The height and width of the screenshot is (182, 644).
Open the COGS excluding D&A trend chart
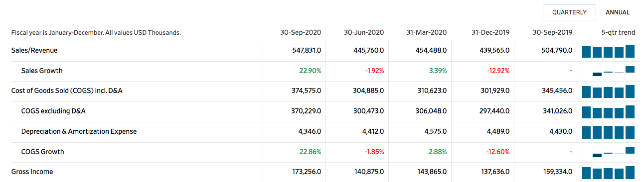tap(609, 112)
